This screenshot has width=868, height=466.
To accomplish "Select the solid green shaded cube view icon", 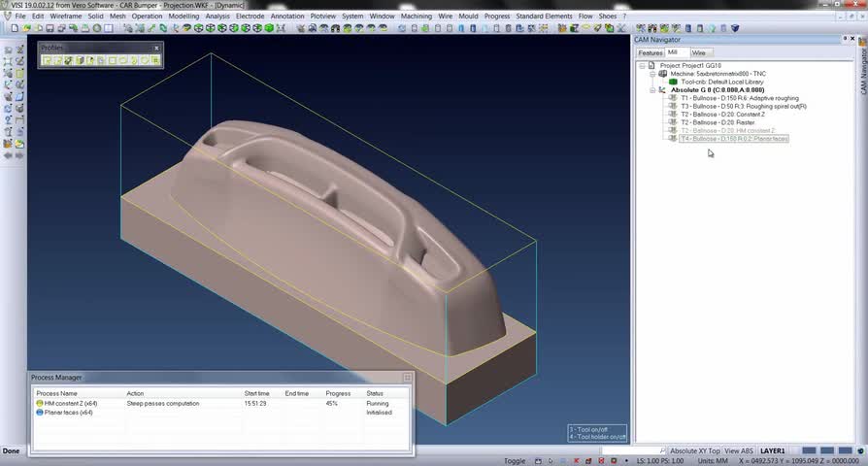I will pyautogui.click(x=270, y=28).
